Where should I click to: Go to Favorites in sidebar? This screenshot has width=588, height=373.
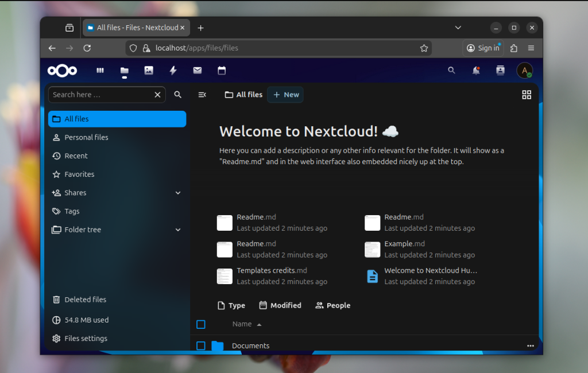pyautogui.click(x=79, y=174)
